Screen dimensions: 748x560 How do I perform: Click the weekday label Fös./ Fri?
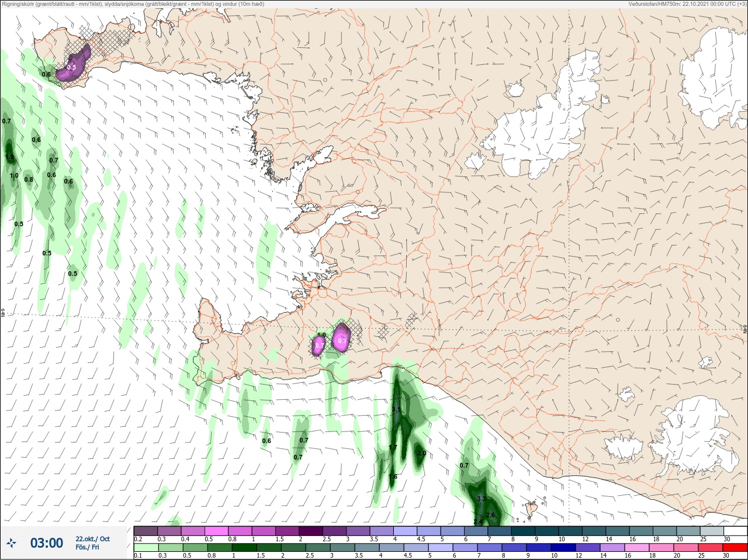coord(86,548)
